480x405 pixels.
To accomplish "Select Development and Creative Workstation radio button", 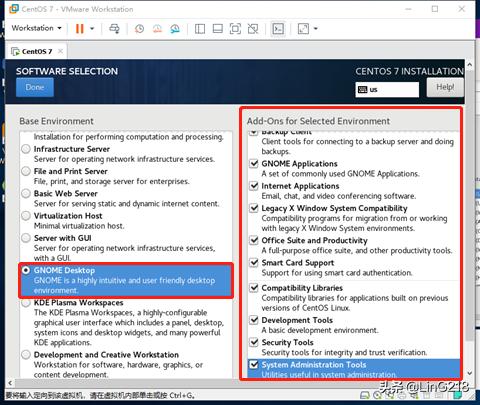I will (26, 355).
